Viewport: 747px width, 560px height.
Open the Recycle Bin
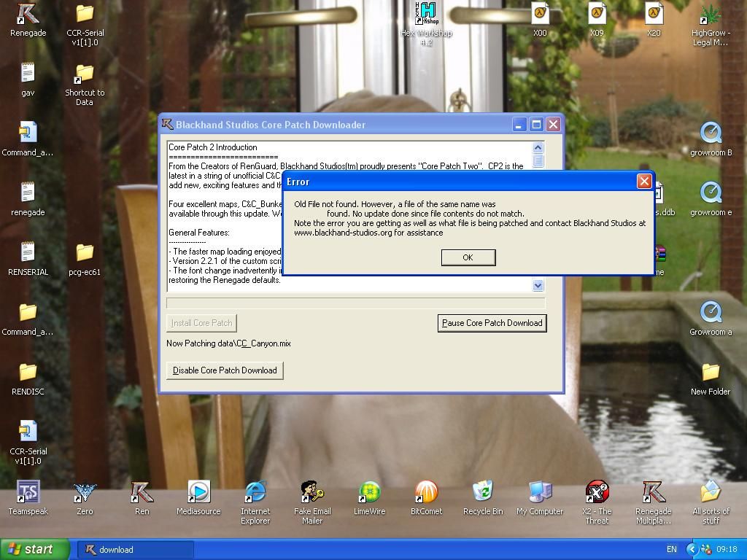click(x=482, y=493)
